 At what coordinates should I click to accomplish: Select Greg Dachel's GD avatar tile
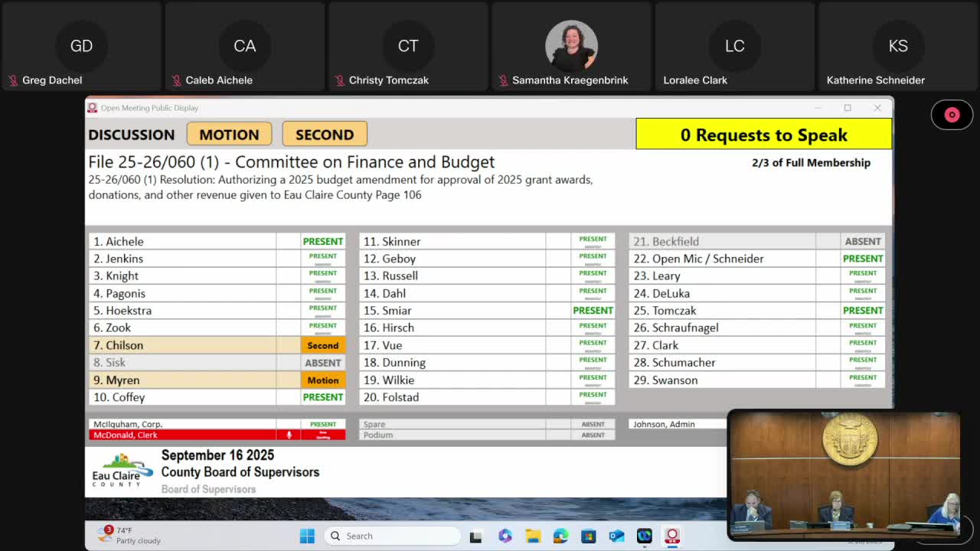click(x=81, y=46)
